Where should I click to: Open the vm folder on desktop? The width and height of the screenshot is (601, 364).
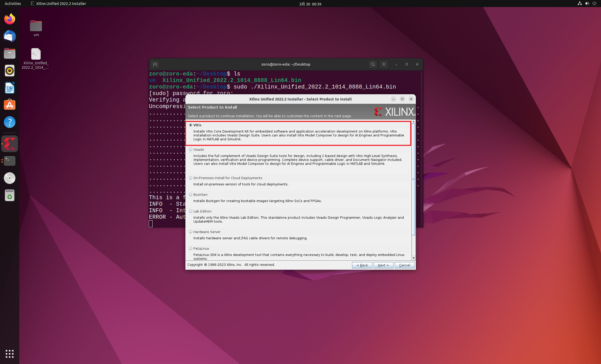(x=36, y=28)
